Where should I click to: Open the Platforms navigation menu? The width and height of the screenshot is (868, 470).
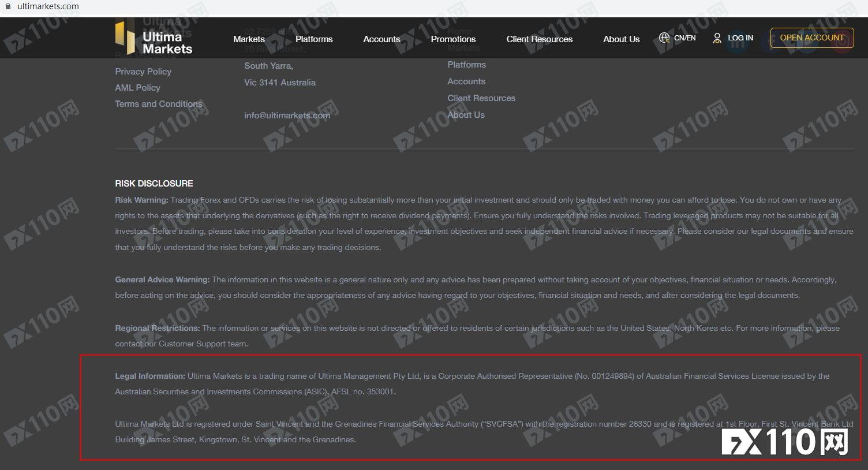click(x=314, y=39)
